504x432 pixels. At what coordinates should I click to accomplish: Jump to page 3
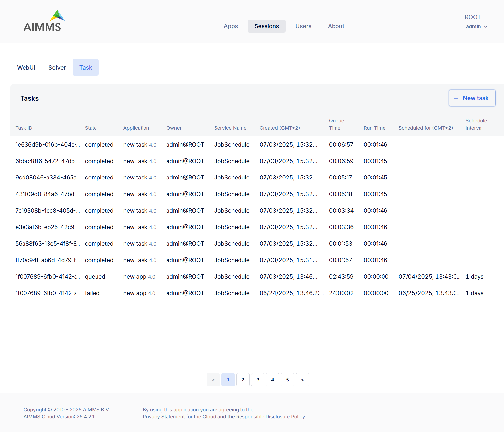[258, 380]
